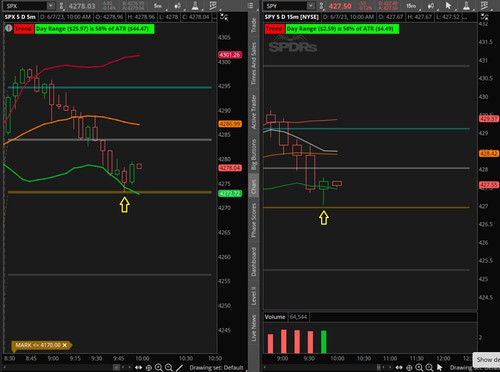Open SPX chart hamburger menu
Viewport: 500px width, 372px height.
click(250, 6)
